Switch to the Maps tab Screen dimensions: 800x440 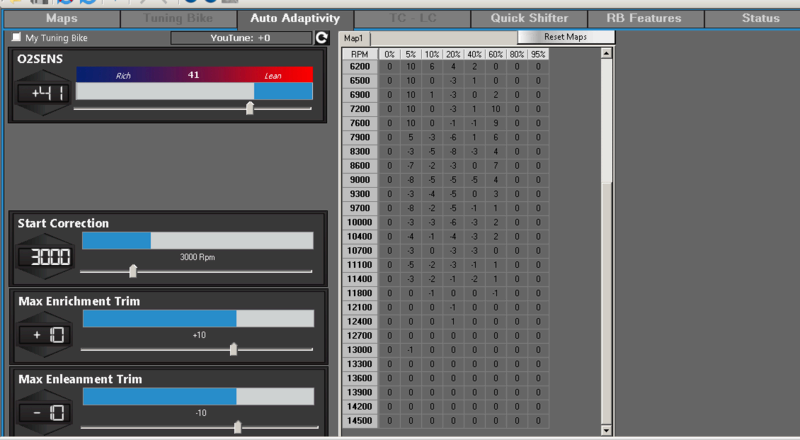[x=61, y=18]
